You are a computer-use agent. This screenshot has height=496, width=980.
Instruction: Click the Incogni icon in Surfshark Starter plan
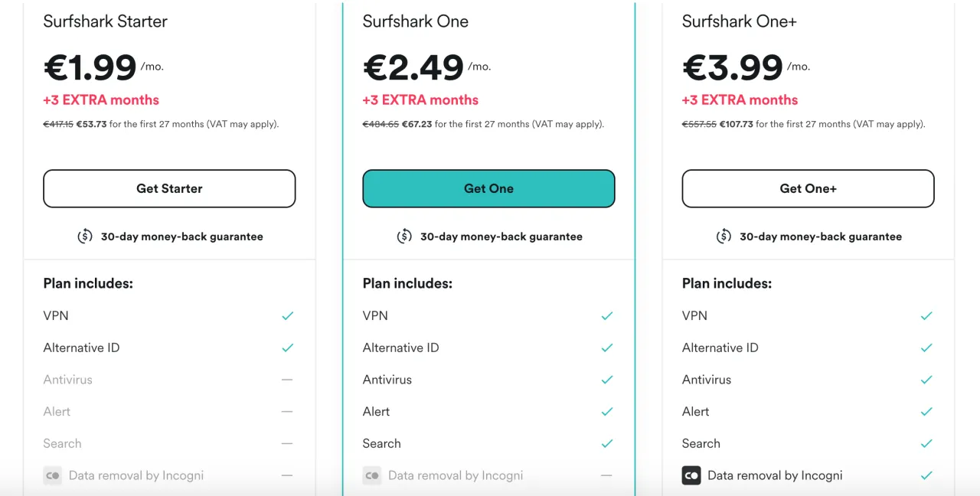(53, 475)
